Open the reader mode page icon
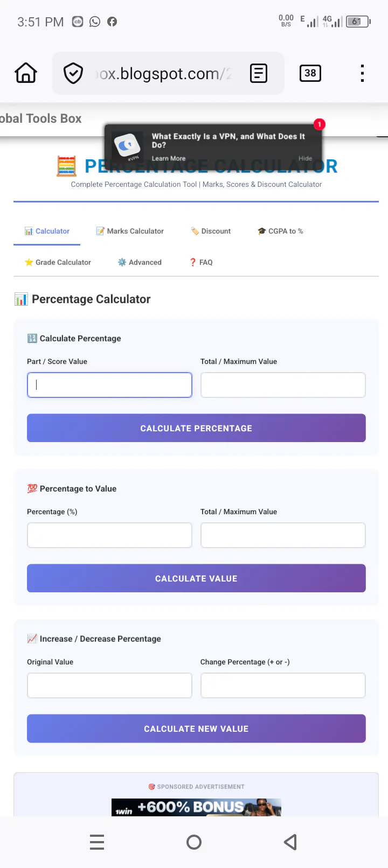Viewport: 388px width, 868px height. click(x=259, y=73)
